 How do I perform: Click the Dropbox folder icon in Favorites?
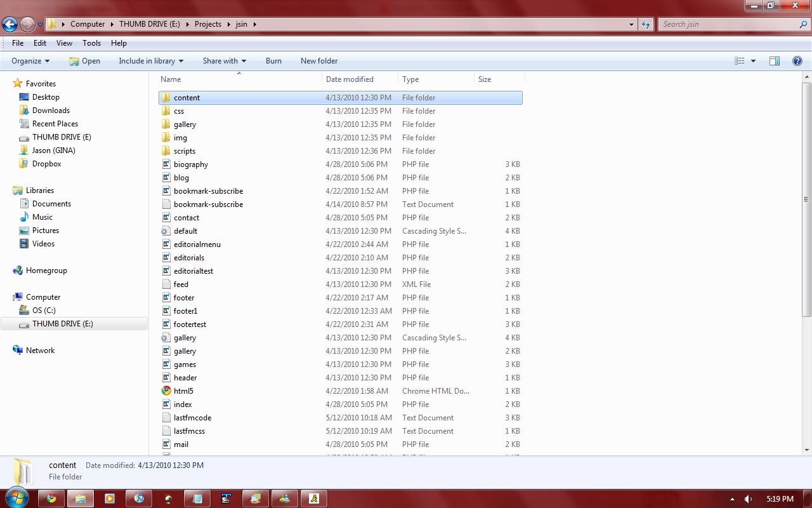24,164
